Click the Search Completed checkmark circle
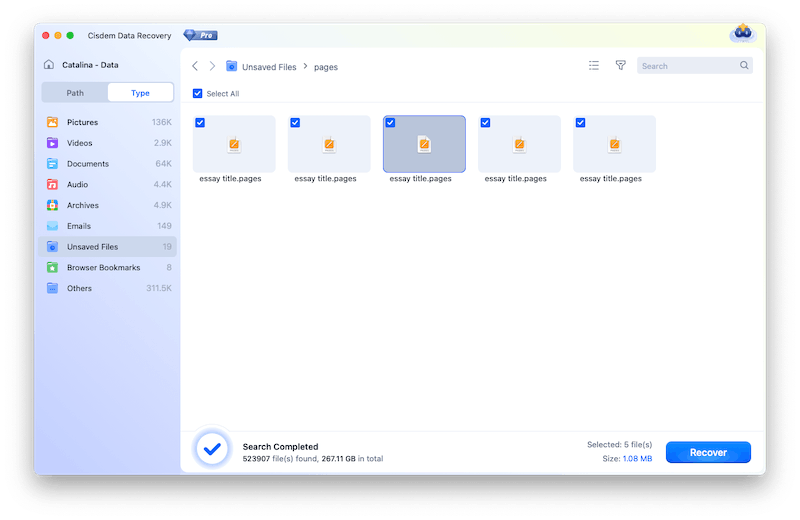The height and width of the screenshot is (520, 800). pyautogui.click(x=212, y=449)
